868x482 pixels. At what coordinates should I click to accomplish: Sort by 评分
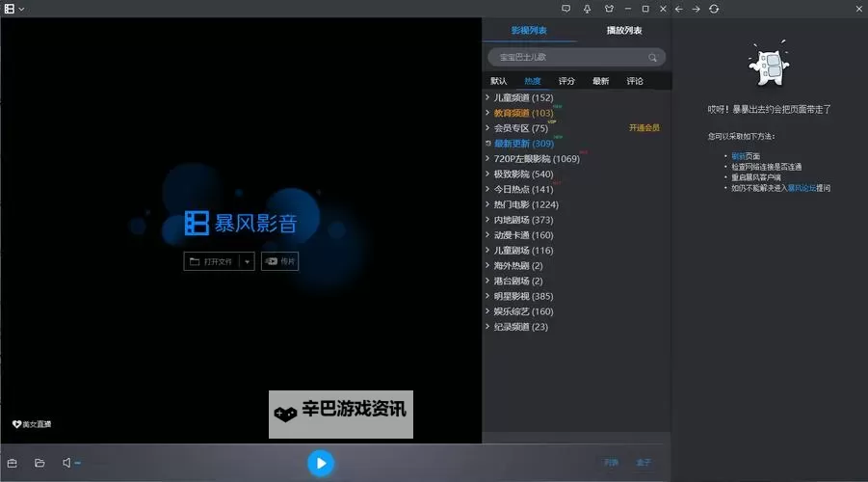tap(566, 81)
